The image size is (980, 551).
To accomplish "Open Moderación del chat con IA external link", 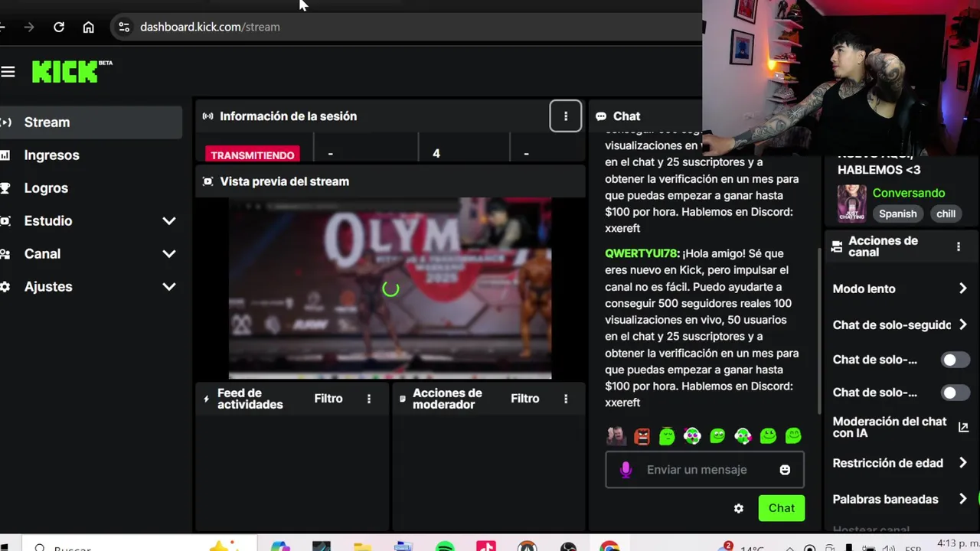I will click(x=963, y=427).
